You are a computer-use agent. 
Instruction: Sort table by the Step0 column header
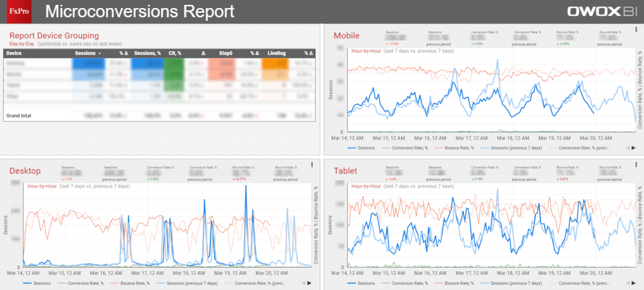tap(225, 53)
